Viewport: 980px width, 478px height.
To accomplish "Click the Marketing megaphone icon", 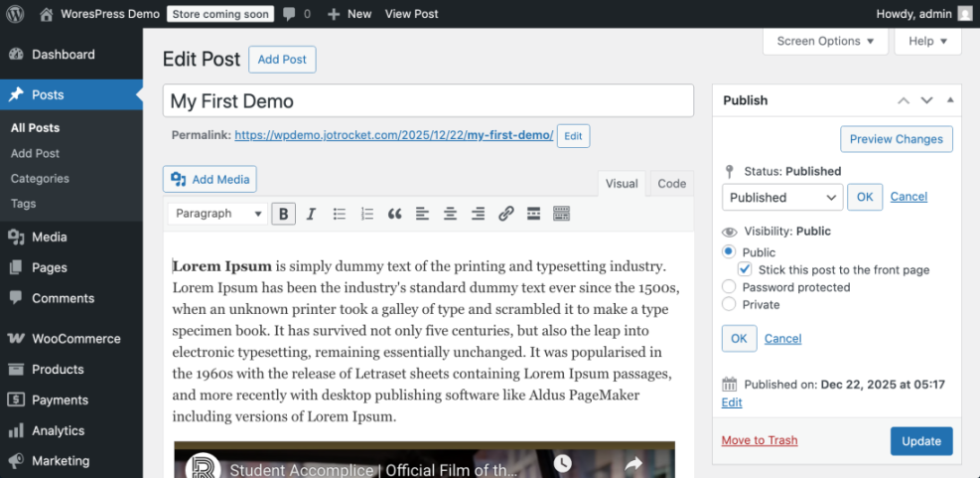I will tap(16, 461).
